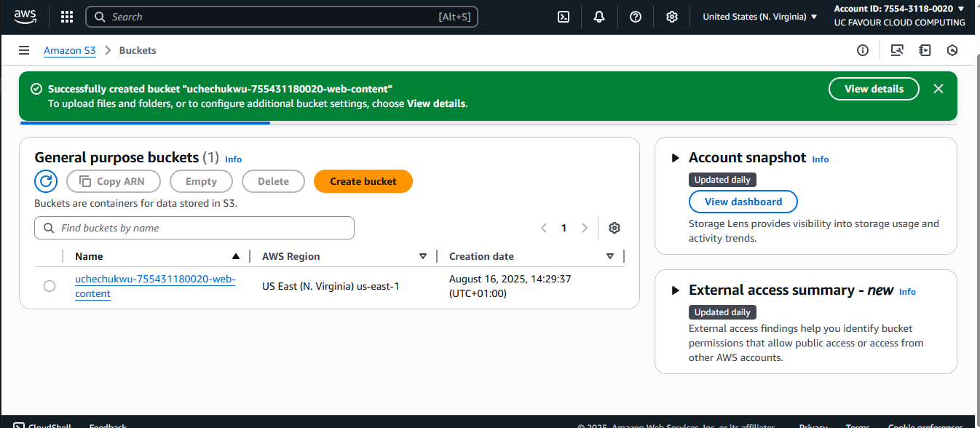Open the region selector United States (N. Virginia)
Image resolution: width=980 pixels, height=428 pixels.
pos(759,17)
